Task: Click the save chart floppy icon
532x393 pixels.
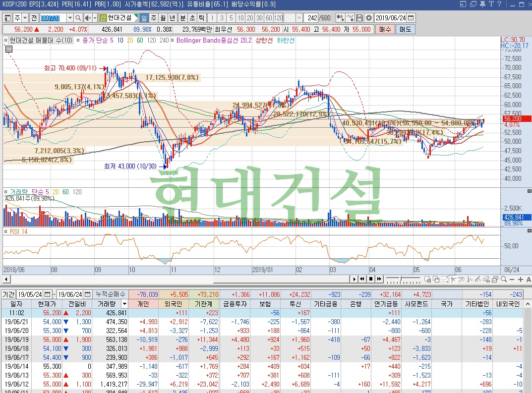Action: 359,18
